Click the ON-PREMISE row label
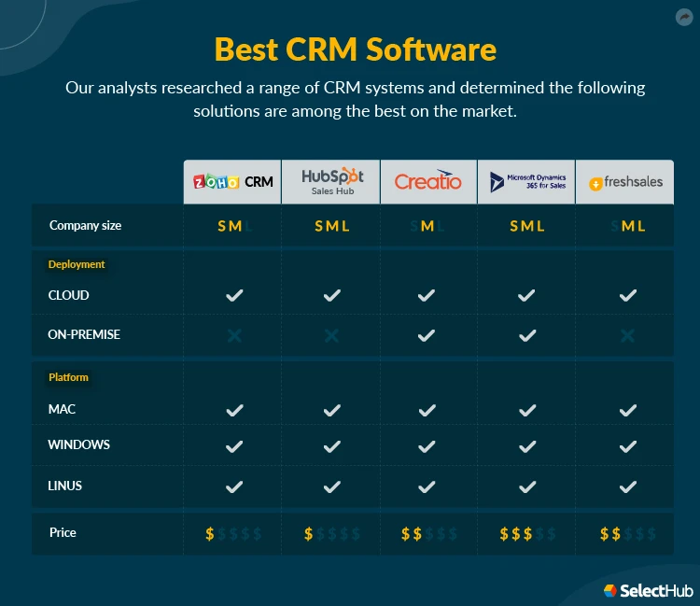 click(x=84, y=334)
